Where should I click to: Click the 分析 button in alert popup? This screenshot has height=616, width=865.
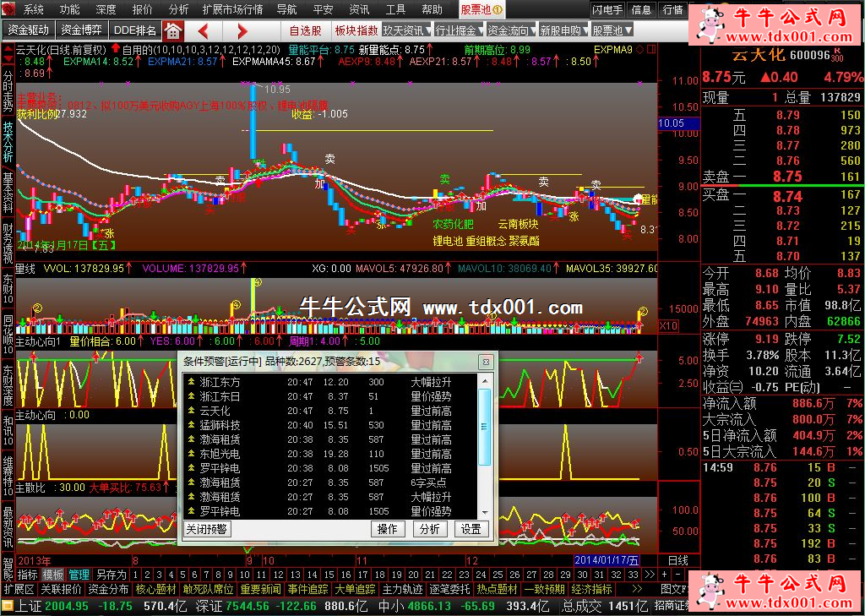429,529
